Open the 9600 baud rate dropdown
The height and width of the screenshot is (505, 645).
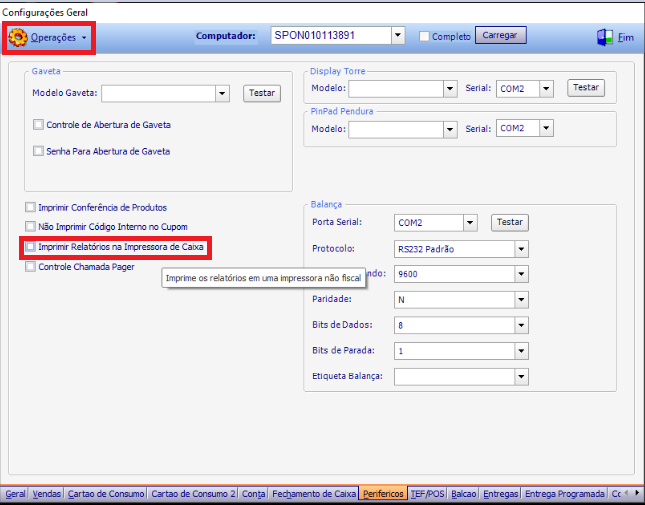[x=521, y=274]
